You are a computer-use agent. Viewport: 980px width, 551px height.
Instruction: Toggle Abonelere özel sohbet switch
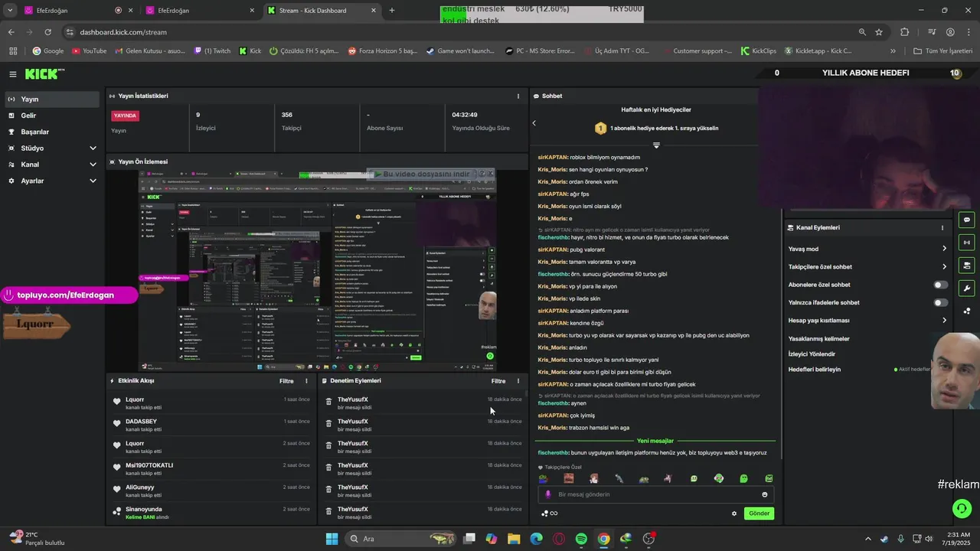941,285
